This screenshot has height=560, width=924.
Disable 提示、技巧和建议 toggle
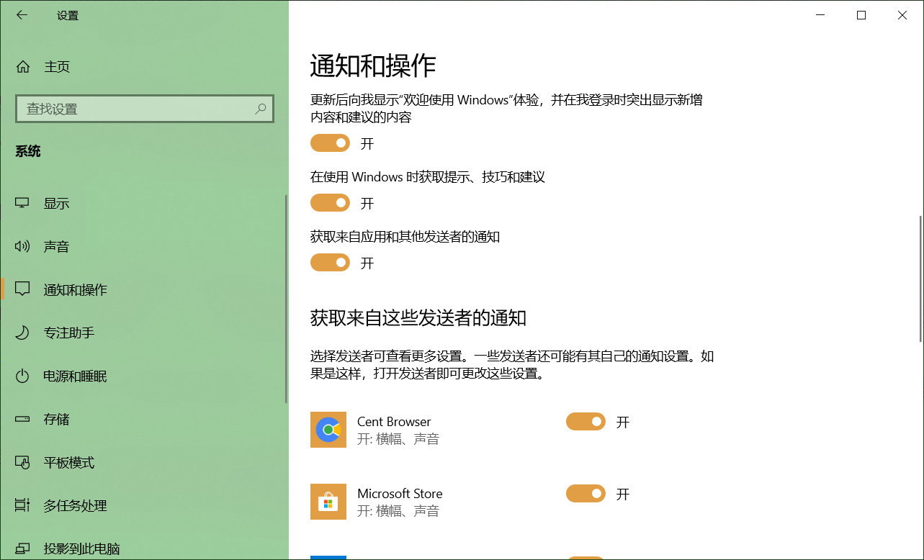point(330,202)
